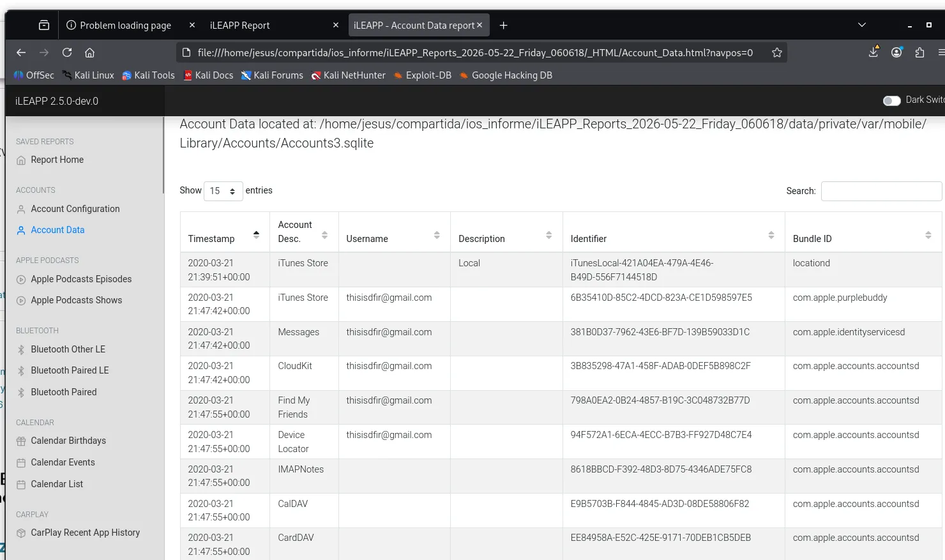Click the table Search input field
Screen dimensions: 945x560
click(881, 191)
